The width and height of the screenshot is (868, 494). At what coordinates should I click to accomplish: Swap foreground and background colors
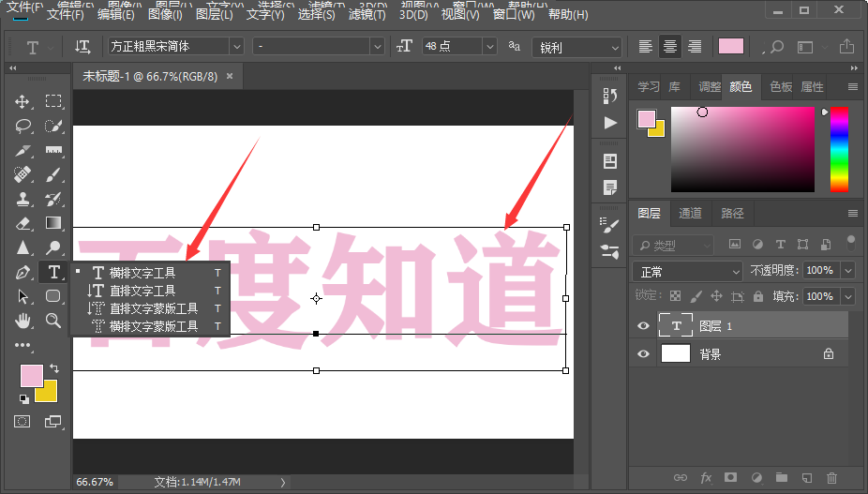tap(54, 368)
